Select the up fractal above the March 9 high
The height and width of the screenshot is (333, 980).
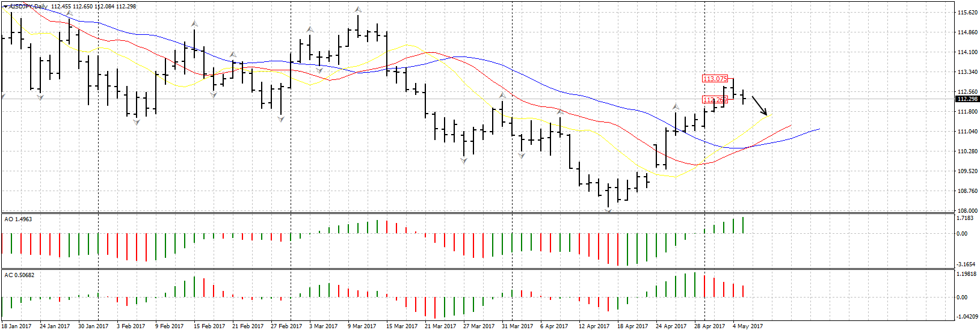tap(358, 10)
